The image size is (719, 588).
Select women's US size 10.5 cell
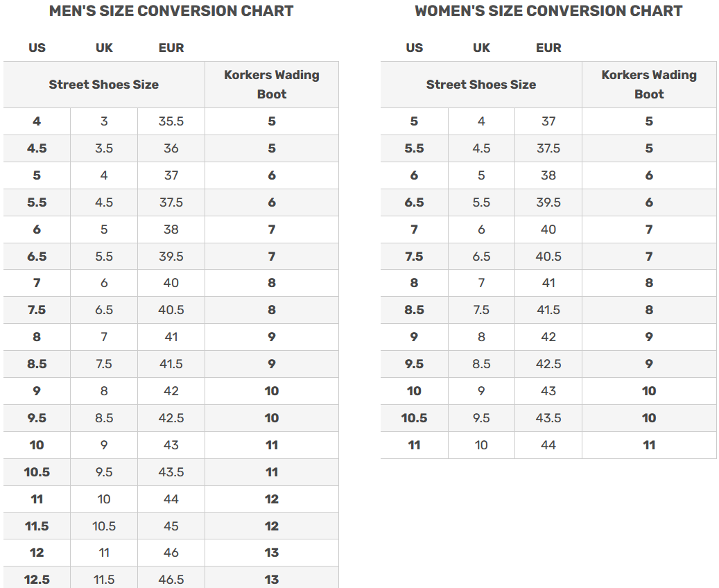pos(414,418)
